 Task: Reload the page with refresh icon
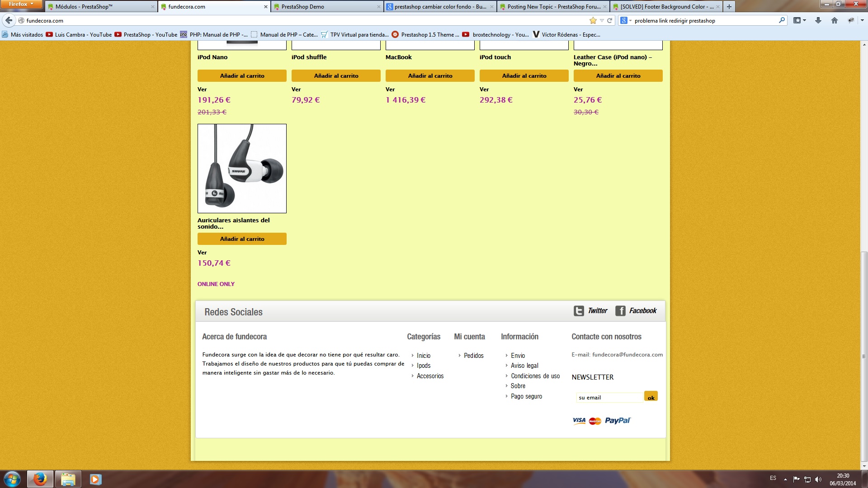[x=609, y=20]
